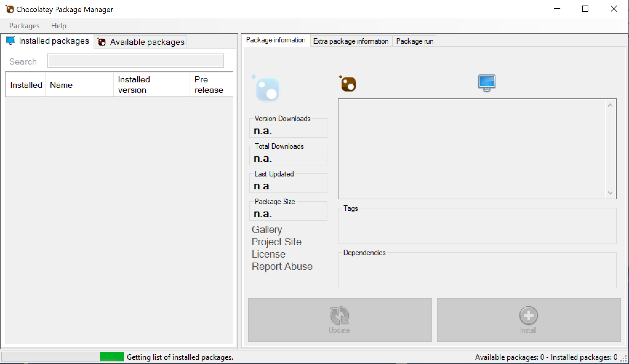Sort by the Installed column header
Image resolution: width=629 pixels, height=364 pixels.
(x=26, y=85)
